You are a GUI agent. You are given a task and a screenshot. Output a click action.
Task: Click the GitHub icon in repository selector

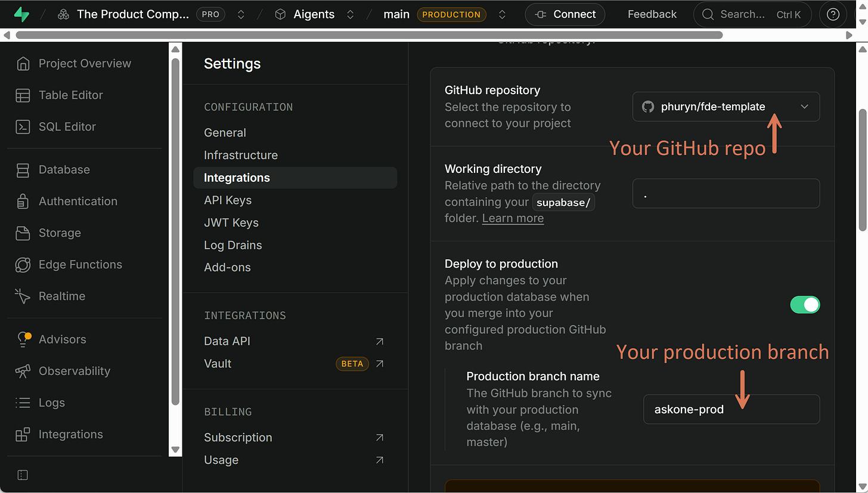click(647, 107)
